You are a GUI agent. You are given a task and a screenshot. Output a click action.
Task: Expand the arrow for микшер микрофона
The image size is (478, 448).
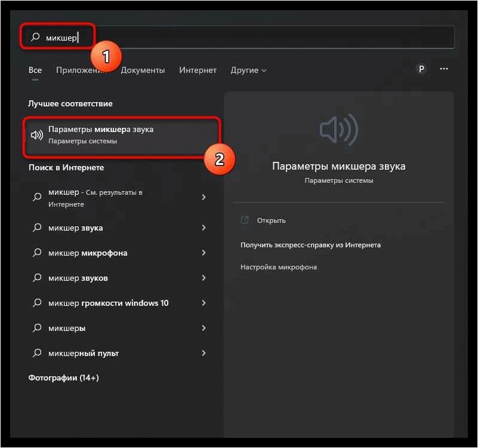[x=203, y=253]
